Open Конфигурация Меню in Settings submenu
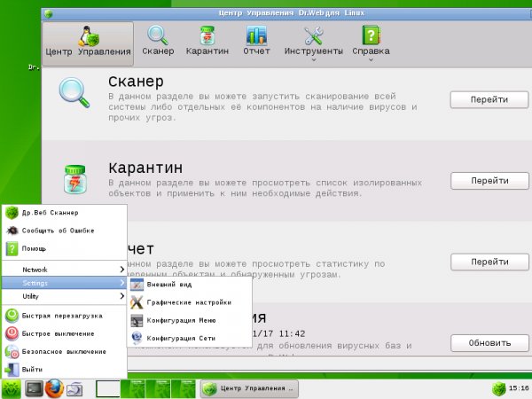 190,320
